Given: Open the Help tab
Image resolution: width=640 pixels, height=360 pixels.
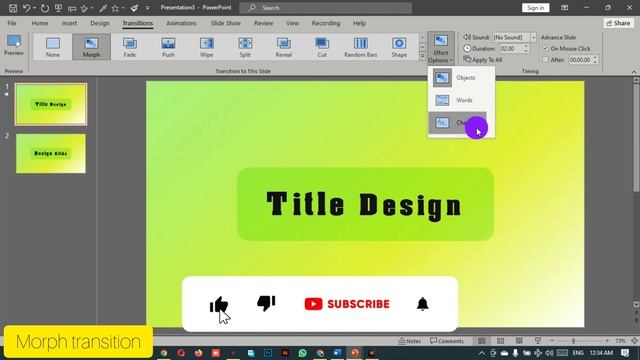Looking at the screenshot, I should pyautogui.click(x=359, y=23).
